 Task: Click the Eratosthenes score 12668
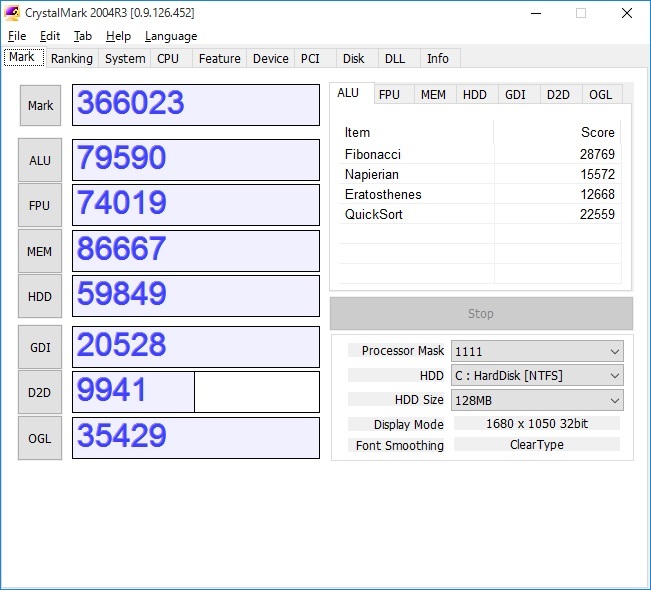(597, 194)
